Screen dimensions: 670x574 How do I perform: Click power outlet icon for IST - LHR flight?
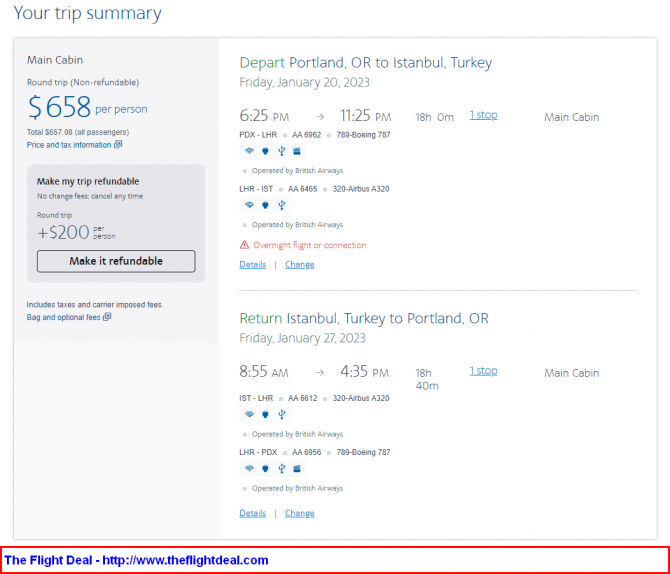pos(265,414)
